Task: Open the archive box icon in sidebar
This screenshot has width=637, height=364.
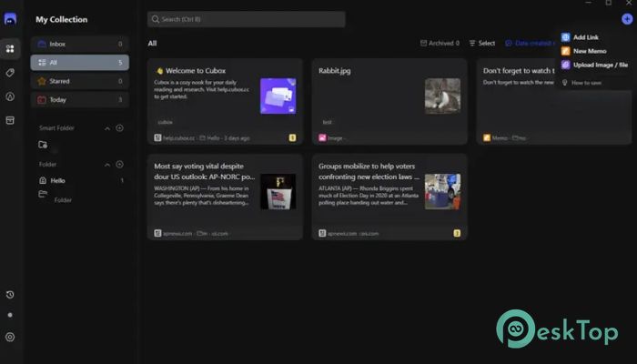Action: [x=10, y=120]
